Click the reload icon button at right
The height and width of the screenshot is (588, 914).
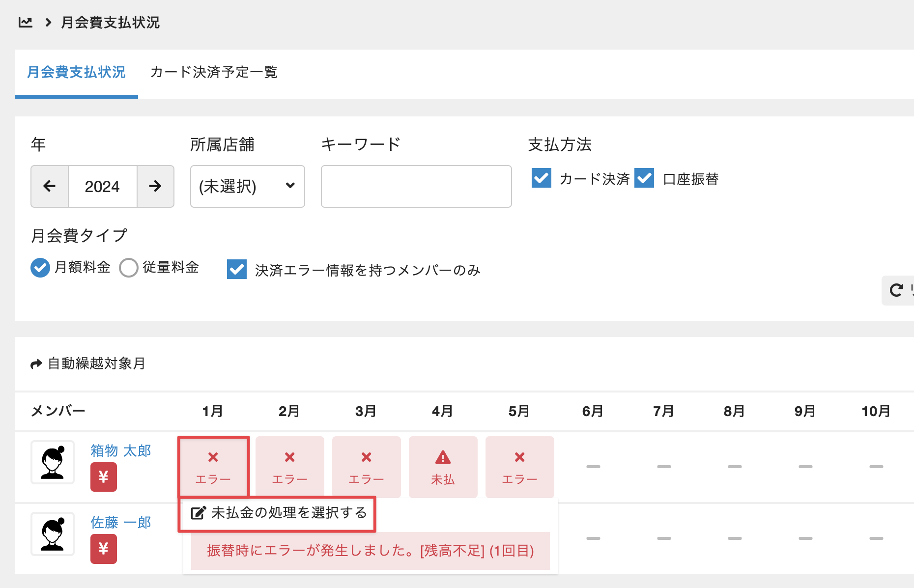coord(897,290)
